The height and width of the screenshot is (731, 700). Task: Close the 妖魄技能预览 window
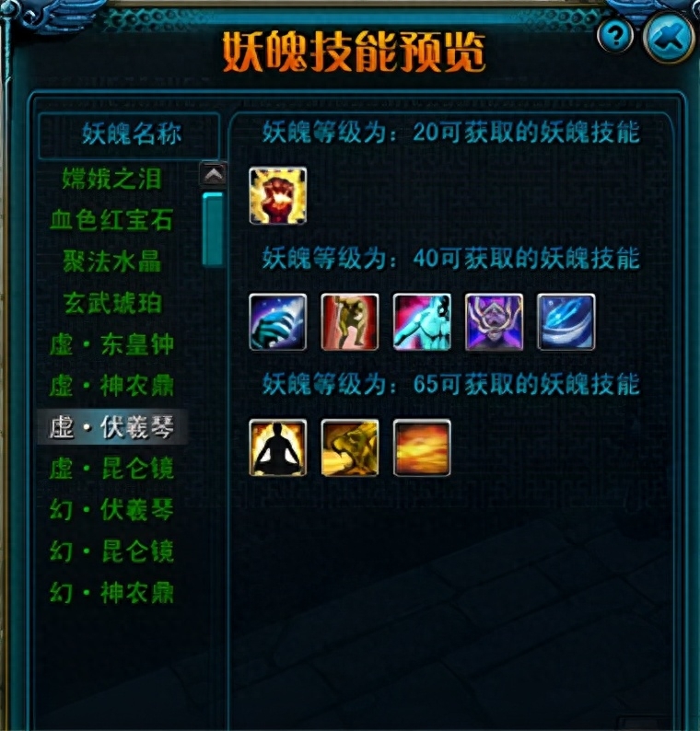pos(669,38)
